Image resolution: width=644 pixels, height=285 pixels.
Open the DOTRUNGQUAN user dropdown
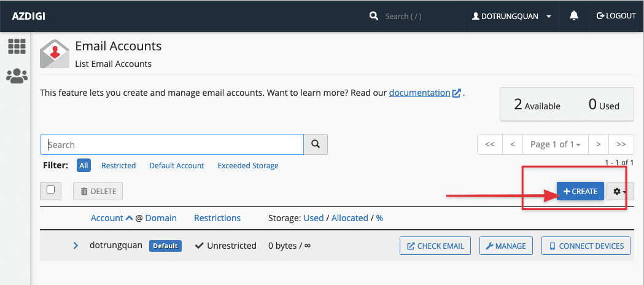tap(511, 16)
